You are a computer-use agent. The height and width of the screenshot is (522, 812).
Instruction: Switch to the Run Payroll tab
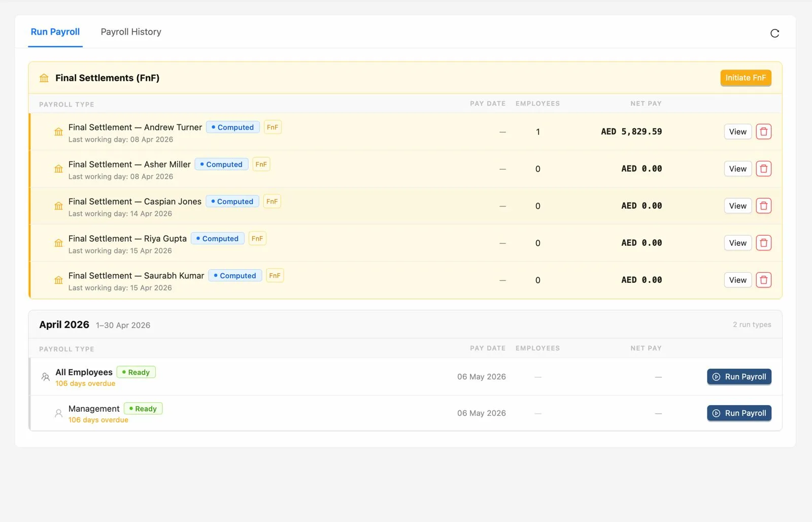tap(55, 32)
